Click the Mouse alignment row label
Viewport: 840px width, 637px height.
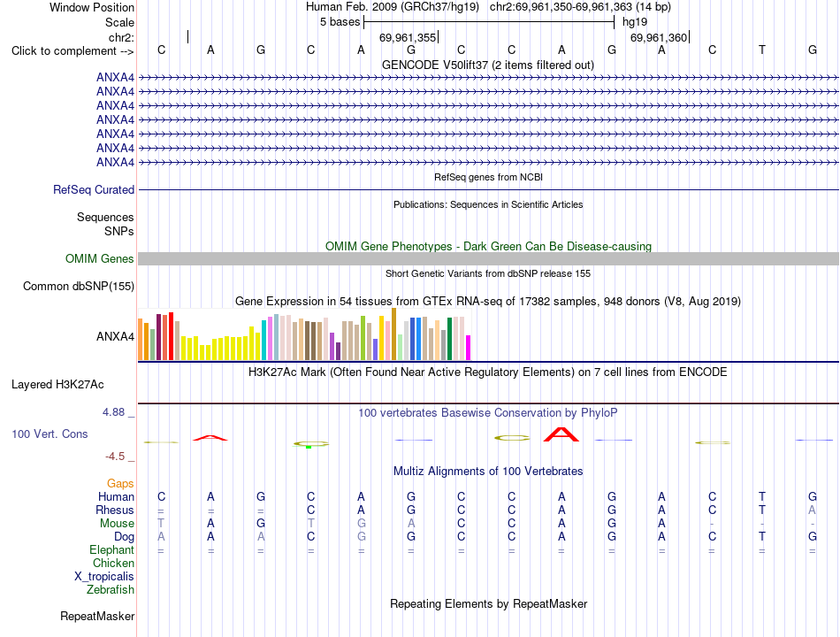[117, 524]
